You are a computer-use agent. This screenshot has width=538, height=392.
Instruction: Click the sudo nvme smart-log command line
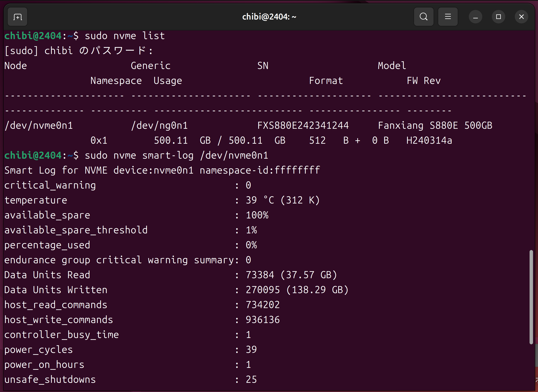pyautogui.click(x=176, y=155)
